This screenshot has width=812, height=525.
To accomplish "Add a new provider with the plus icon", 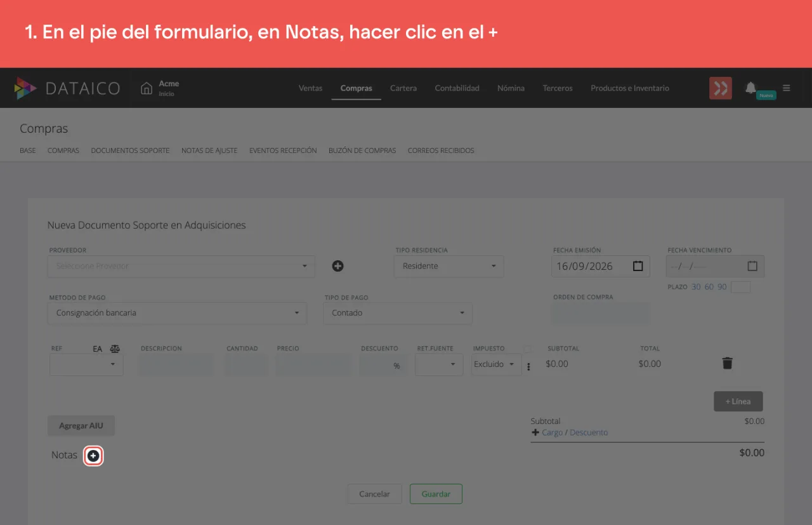I will (x=338, y=266).
